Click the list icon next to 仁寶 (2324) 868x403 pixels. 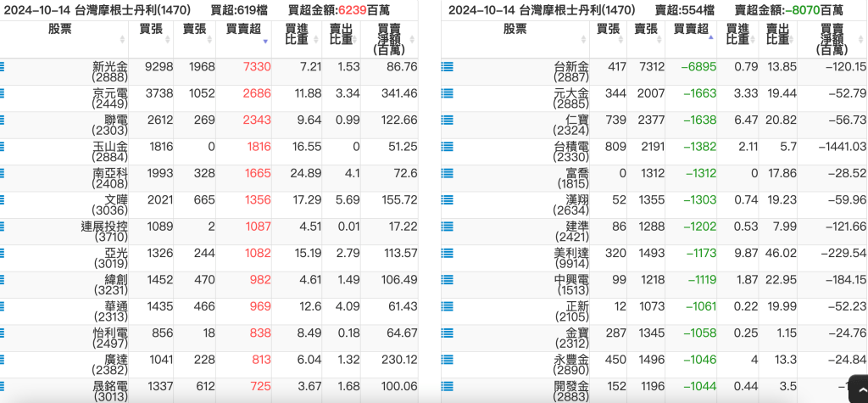(x=448, y=120)
